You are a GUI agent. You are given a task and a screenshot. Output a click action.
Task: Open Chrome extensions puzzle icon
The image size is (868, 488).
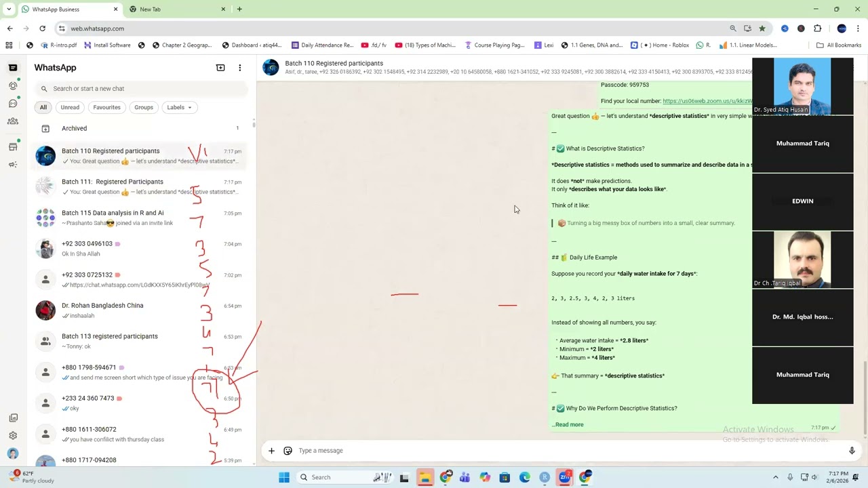[x=817, y=28]
